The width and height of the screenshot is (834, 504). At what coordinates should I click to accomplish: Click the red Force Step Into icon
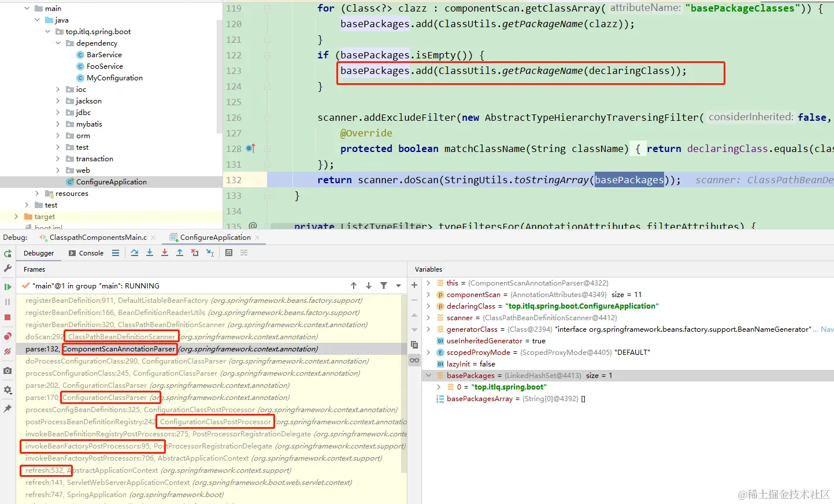tap(165, 253)
